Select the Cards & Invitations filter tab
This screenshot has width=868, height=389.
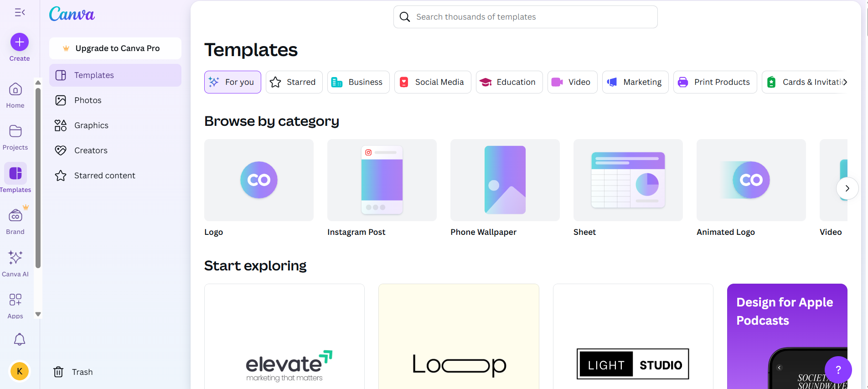[805, 82]
